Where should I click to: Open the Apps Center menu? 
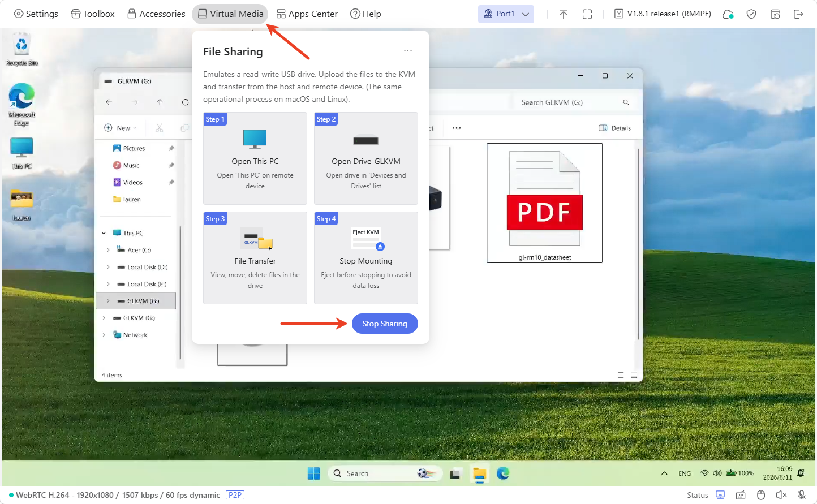click(307, 14)
